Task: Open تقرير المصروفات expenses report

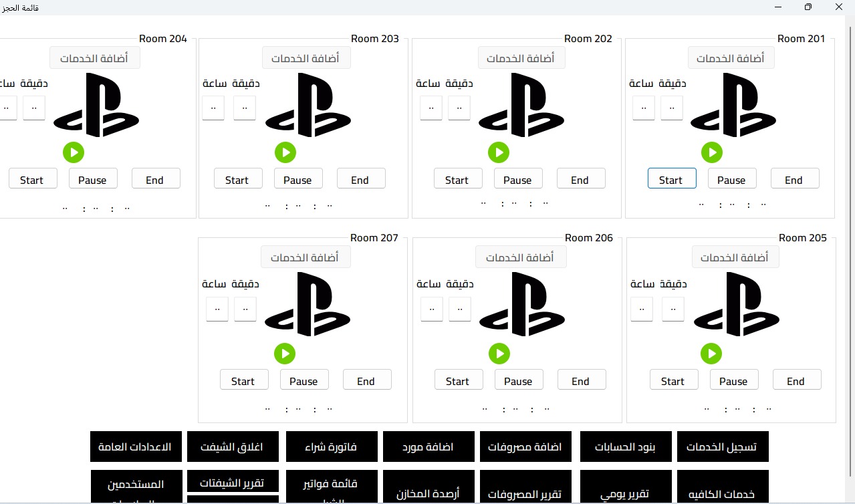Action: (525, 487)
